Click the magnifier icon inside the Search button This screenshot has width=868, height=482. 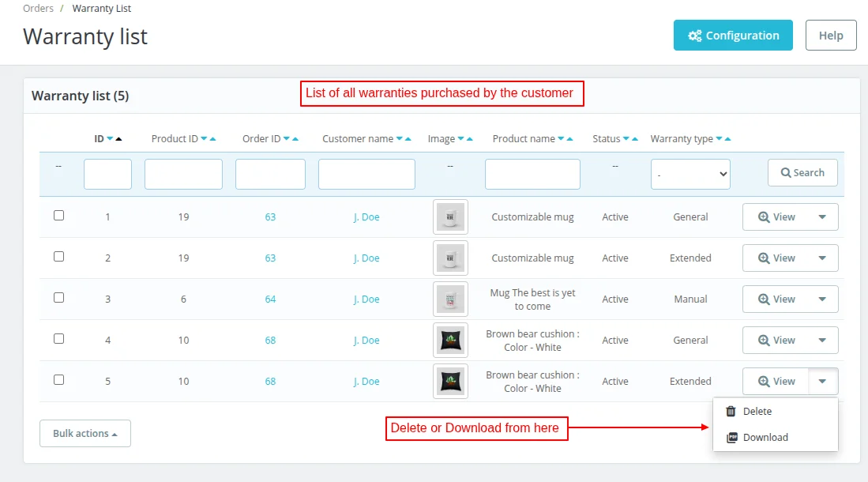(787, 172)
